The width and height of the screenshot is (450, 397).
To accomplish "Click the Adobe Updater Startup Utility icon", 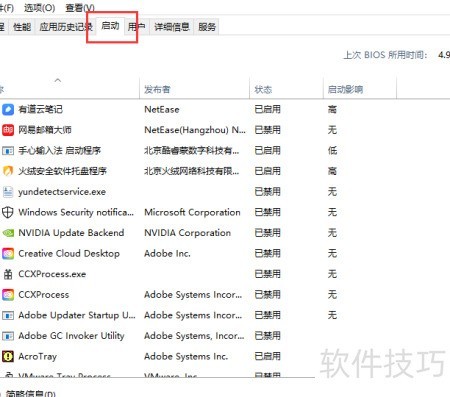I will (8, 315).
